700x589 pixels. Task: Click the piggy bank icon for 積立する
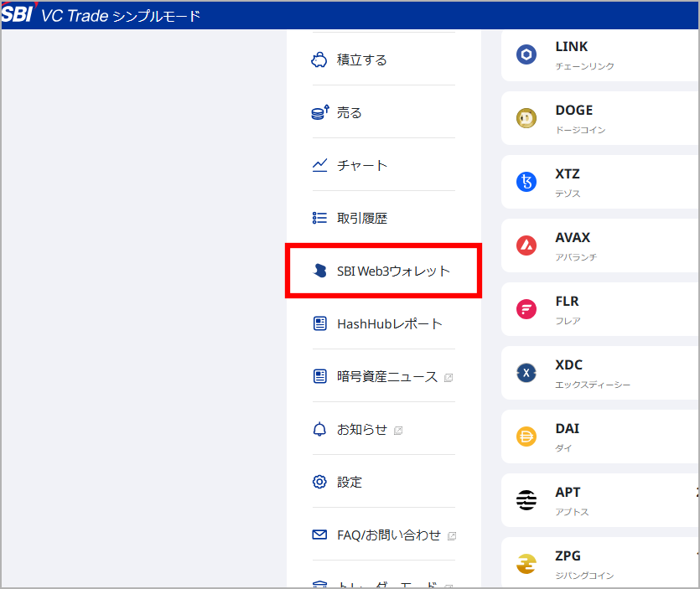[x=319, y=60]
